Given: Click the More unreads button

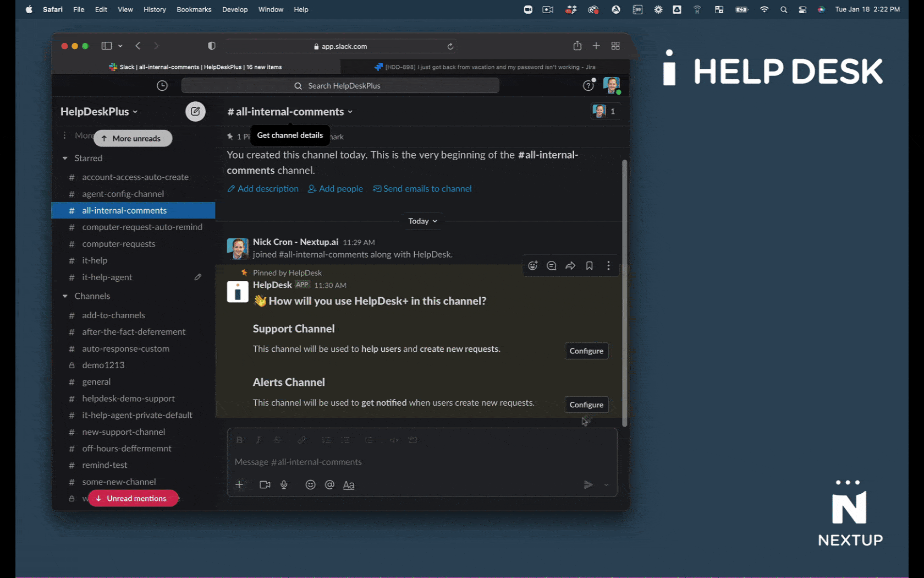Looking at the screenshot, I should pyautogui.click(x=133, y=138).
